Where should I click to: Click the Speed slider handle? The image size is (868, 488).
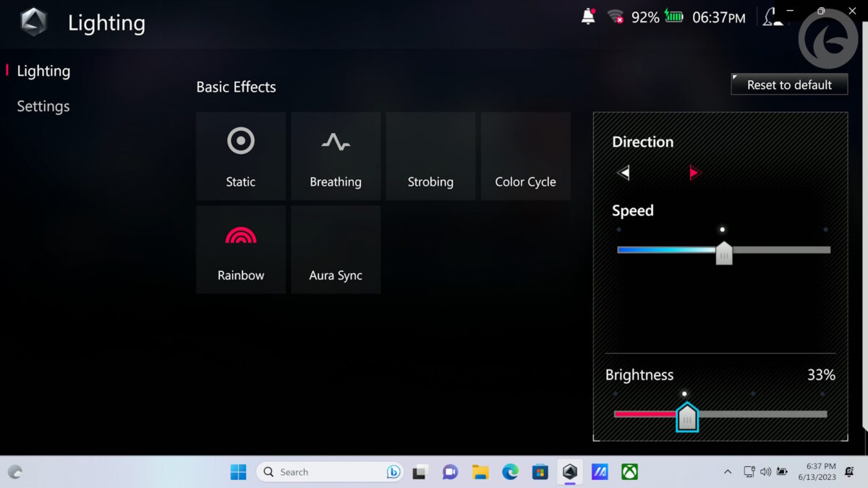[723, 252]
